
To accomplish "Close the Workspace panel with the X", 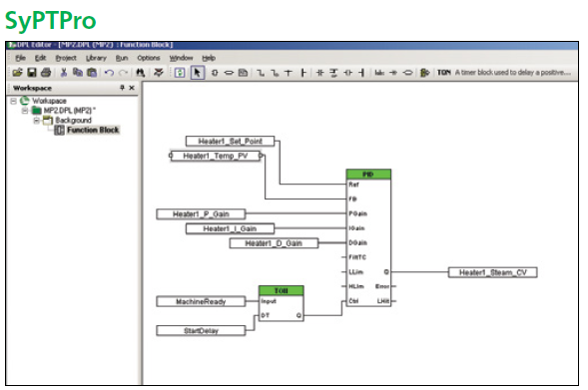I will pos(132,88).
